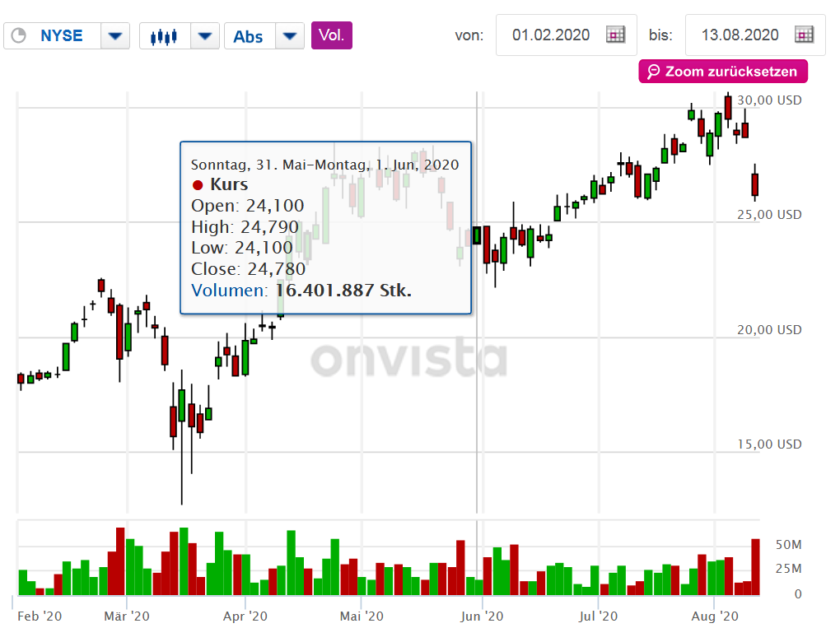Viewport: 840px width, 642px height.
Task: Click the pie clock icon beside NYSE
Action: (19, 36)
